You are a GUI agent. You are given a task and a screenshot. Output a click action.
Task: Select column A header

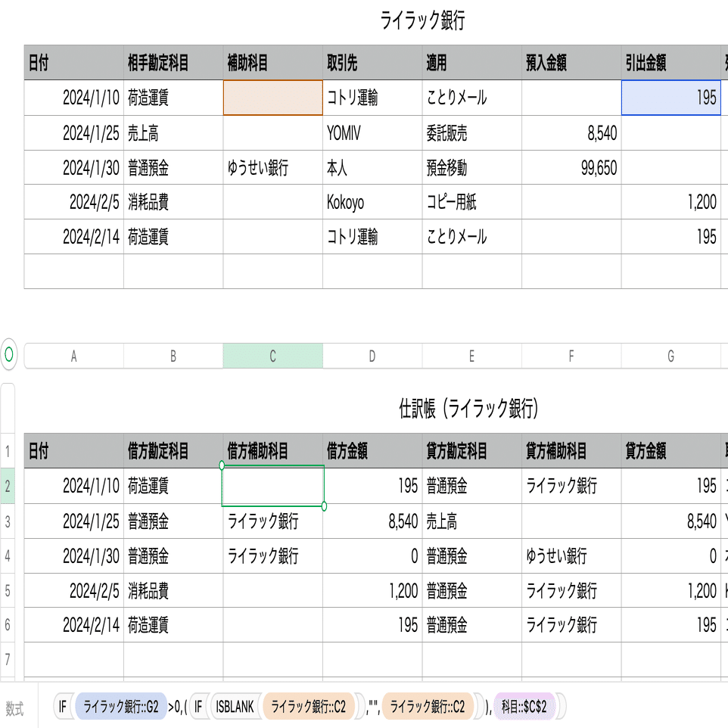pyautogui.click(x=73, y=356)
